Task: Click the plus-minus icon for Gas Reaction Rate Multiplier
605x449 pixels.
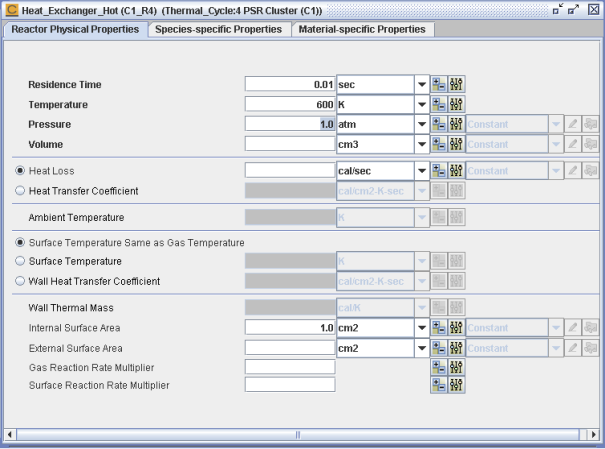Action: [439, 366]
